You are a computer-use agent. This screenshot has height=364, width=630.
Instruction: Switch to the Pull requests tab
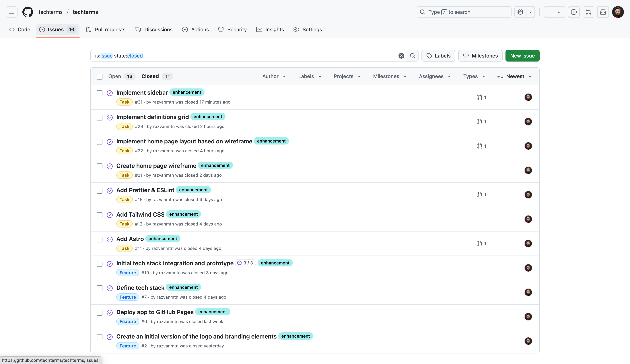pyautogui.click(x=106, y=29)
